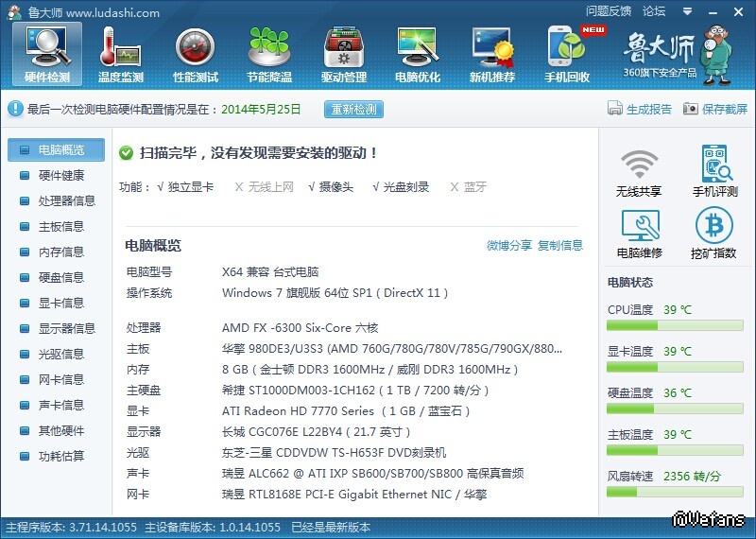Click the AMD FX -6300 Six-Core processor text
Viewport: 756px width, 539px height.
(x=300, y=328)
